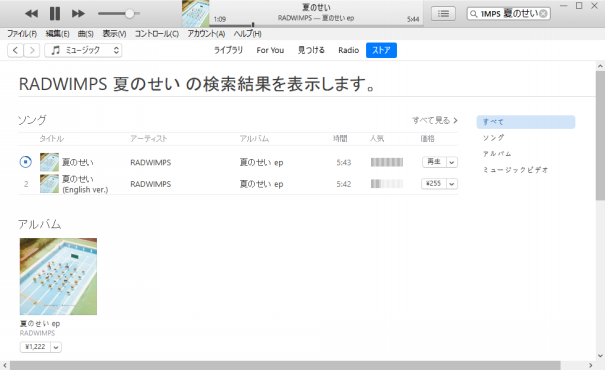This screenshot has width=605, height=370.
Task: Click popularity bar of first song
Action: (387, 162)
